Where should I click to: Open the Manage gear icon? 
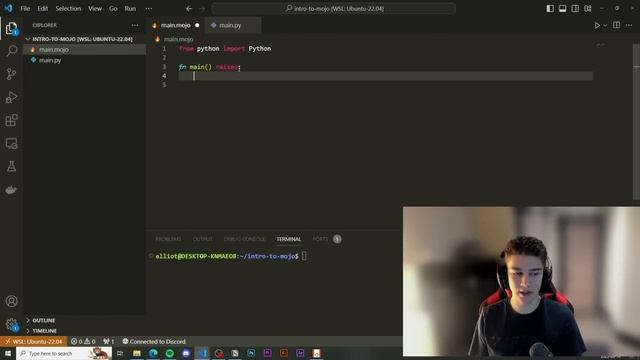(x=11, y=325)
